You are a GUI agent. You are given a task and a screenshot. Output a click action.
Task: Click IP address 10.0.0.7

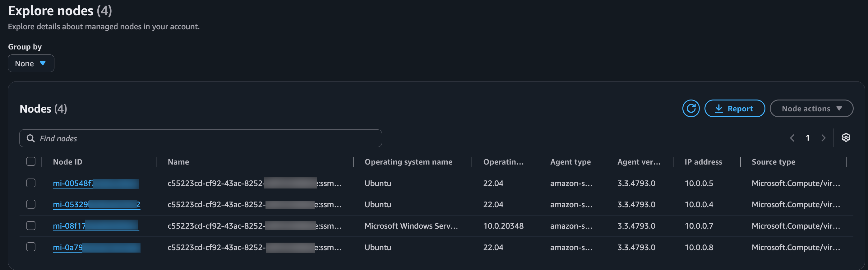(x=699, y=226)
